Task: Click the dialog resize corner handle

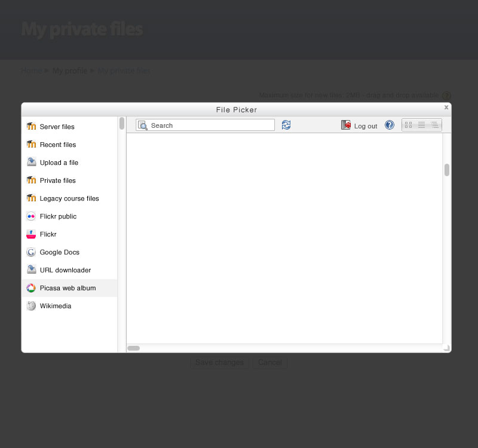Action: tap(446, 348)
